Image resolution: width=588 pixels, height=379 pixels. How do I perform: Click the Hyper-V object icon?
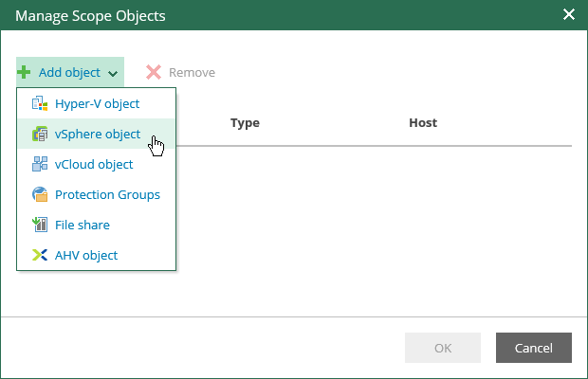point(40,103)
